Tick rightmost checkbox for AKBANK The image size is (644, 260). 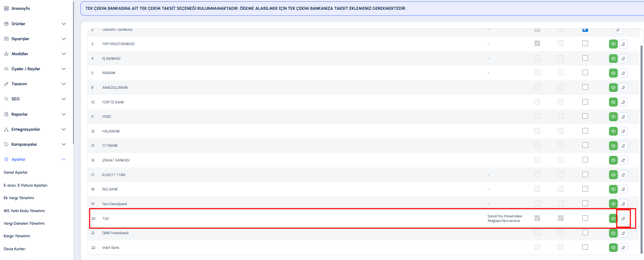[585, 72]
